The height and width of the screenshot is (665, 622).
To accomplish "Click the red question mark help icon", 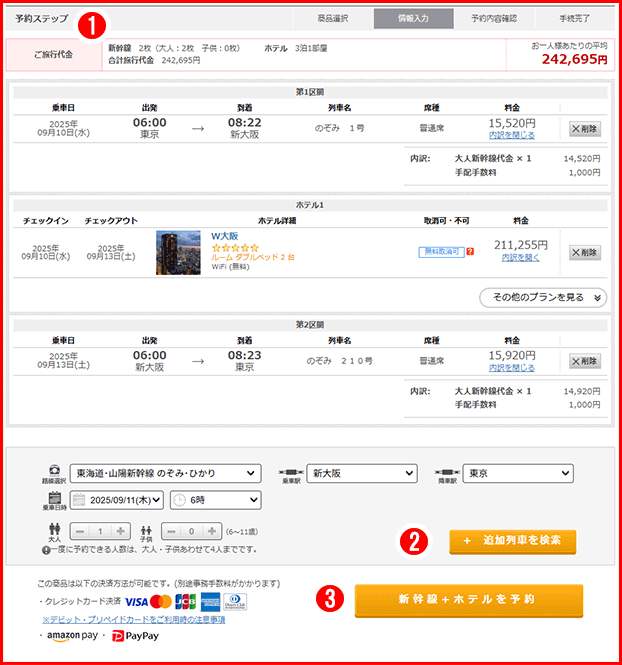I will [470, 252].
